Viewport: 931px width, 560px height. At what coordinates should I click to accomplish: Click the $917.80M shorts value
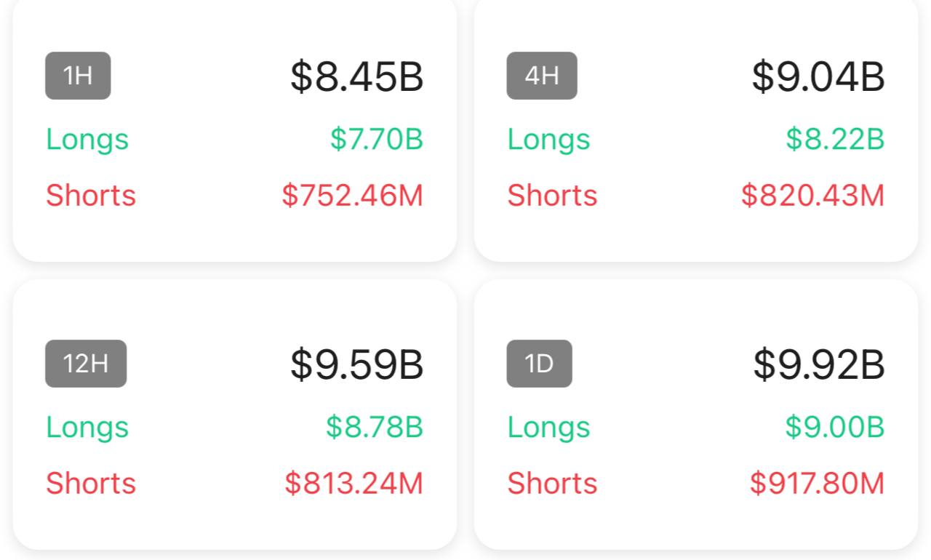tap(817, 484)
